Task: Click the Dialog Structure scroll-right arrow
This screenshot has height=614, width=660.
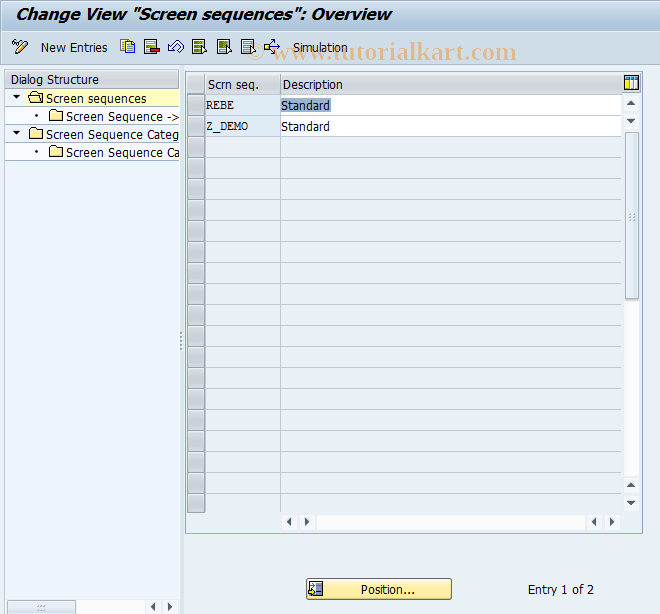Action: pyautogui.click(x=170, y=607)
